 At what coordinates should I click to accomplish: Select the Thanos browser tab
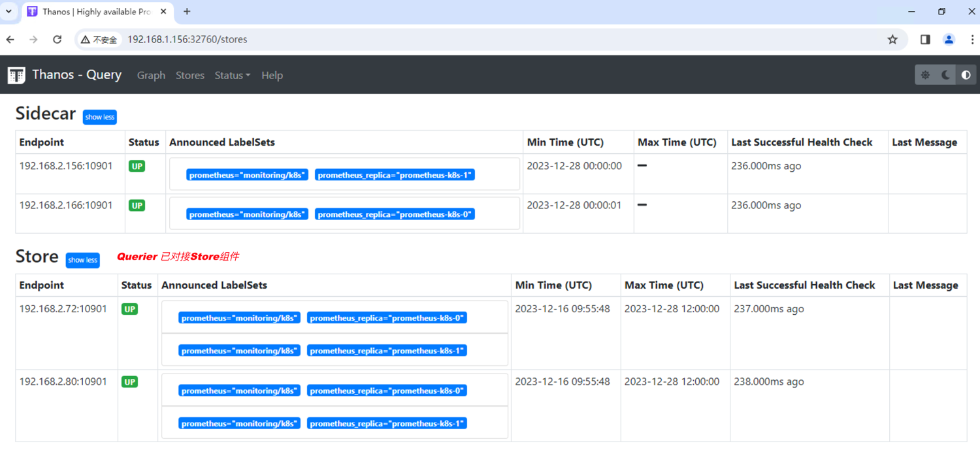tap(97, 12)
